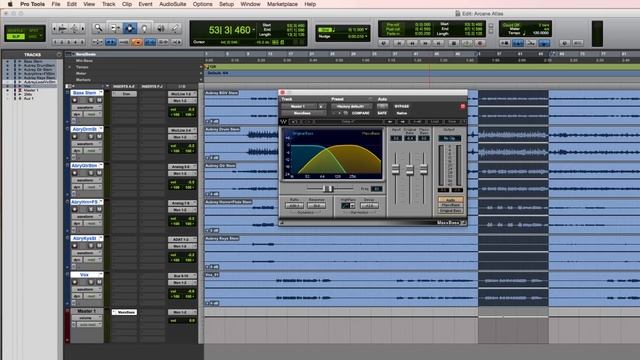Record-enable the Bass Stem track
The height and width of the screenshot is (360, 640).
coord(75,100)
